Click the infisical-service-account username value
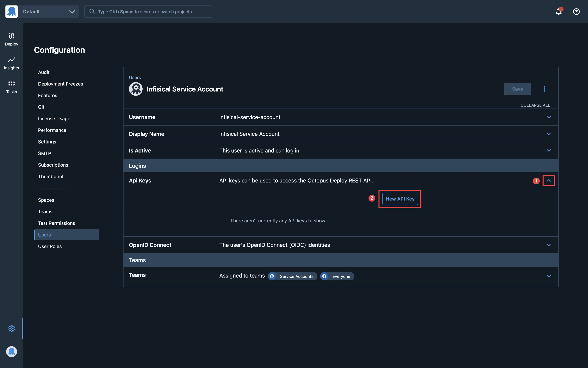 pyautogui.click(x=250, y=117)
